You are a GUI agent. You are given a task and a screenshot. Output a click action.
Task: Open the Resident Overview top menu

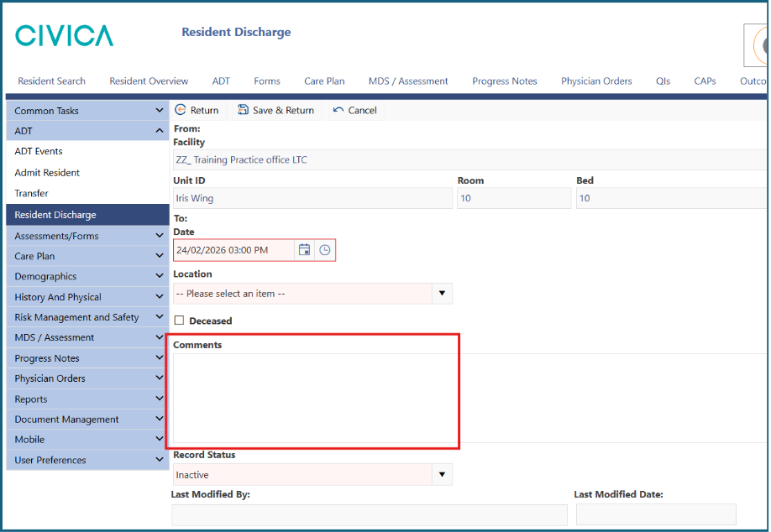point(149,81)
